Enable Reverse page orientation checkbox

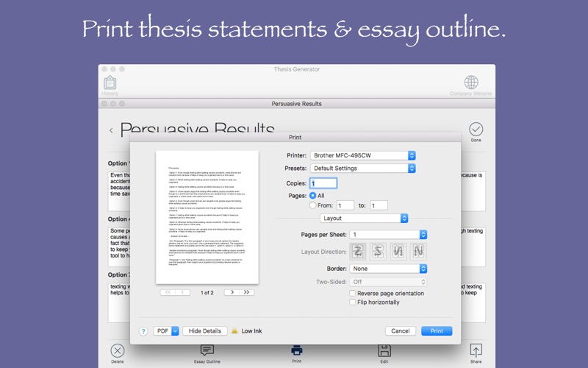tap(353, 293)
